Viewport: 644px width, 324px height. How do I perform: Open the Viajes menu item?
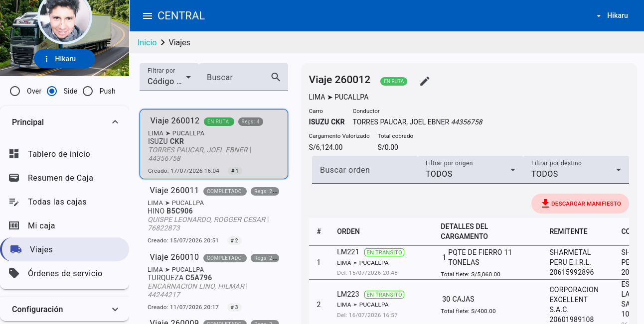(65, 249)
